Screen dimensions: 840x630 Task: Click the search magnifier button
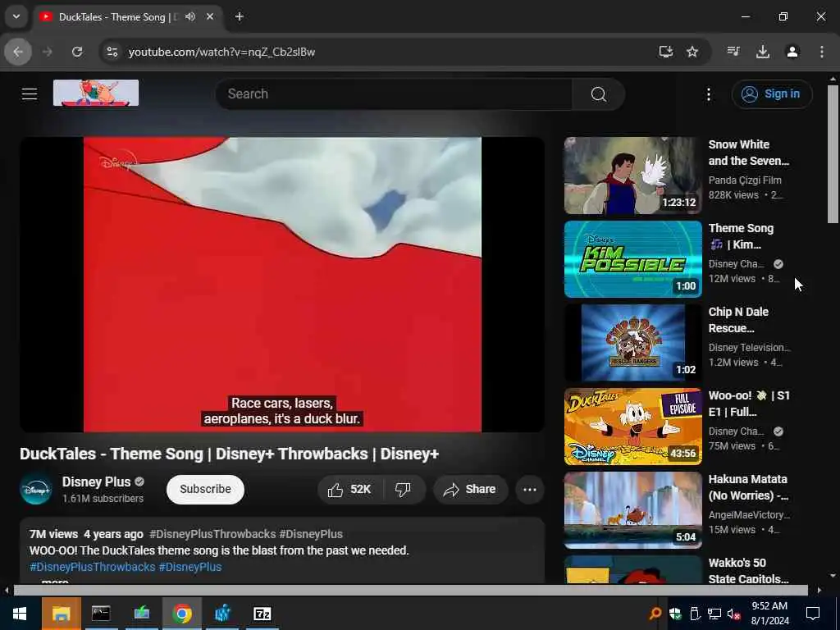coord(598,94)
